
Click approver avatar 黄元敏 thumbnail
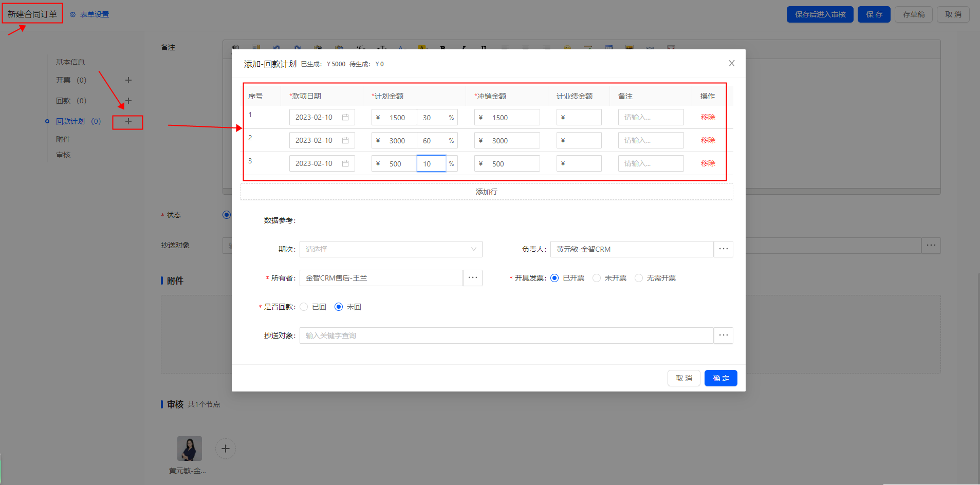pos(190,449)
